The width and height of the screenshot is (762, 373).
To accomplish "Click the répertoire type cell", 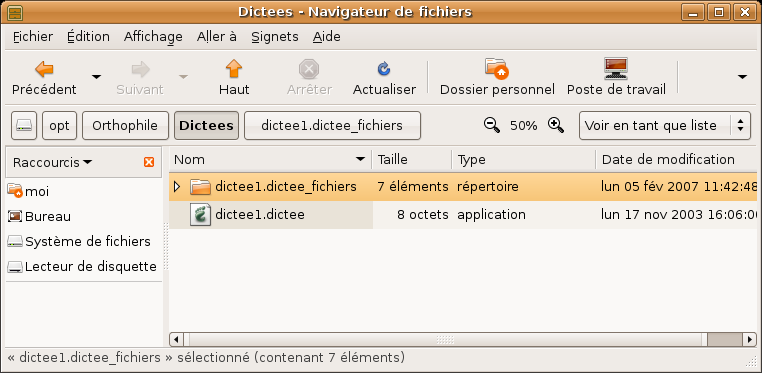I will pos(488,186).
